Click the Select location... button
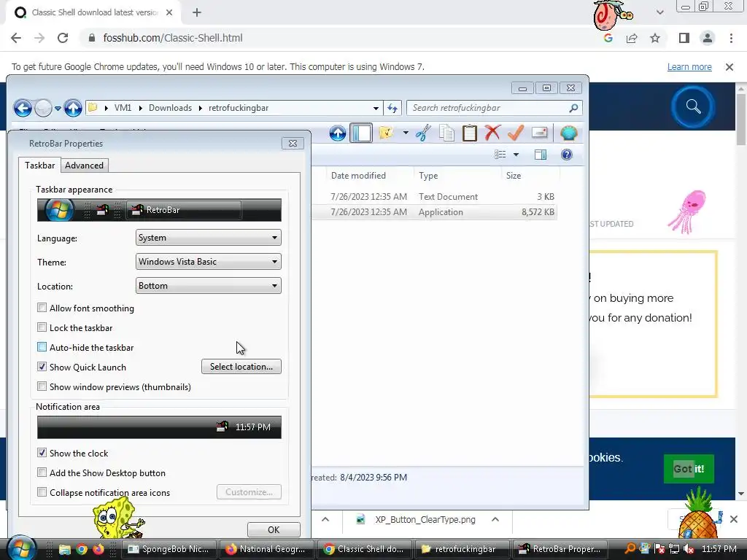This screenshot has height=560, width=747. [241, 367]
